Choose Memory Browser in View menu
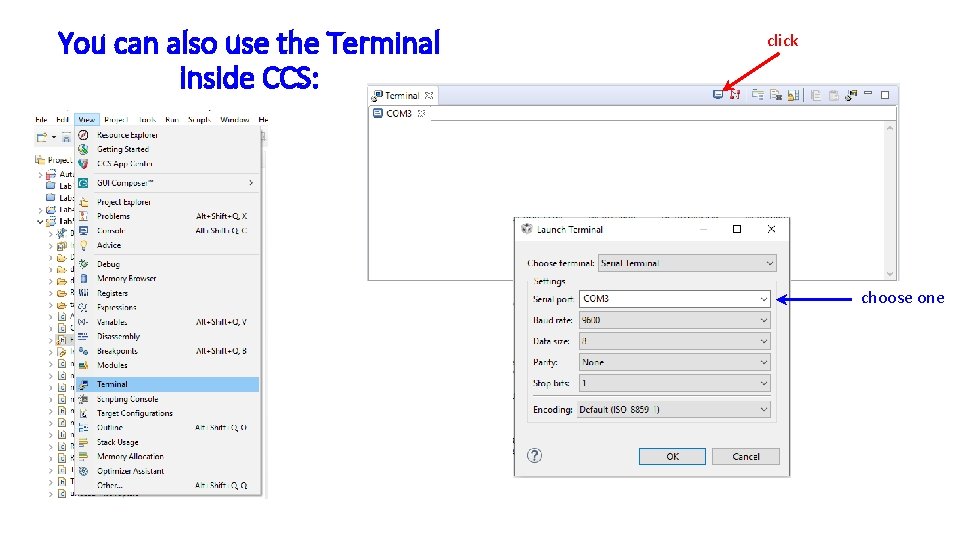This screenshot has height=540, width=960. pos(168,278)
